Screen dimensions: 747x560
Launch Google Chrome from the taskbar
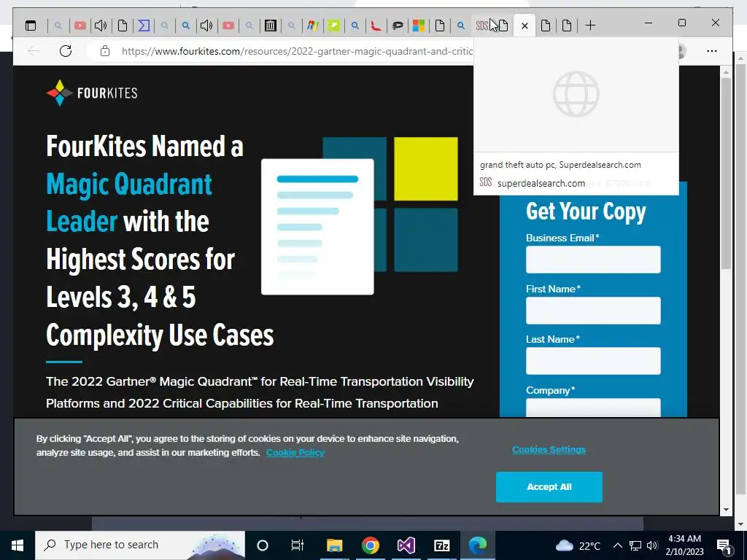[x=370, y=545]
